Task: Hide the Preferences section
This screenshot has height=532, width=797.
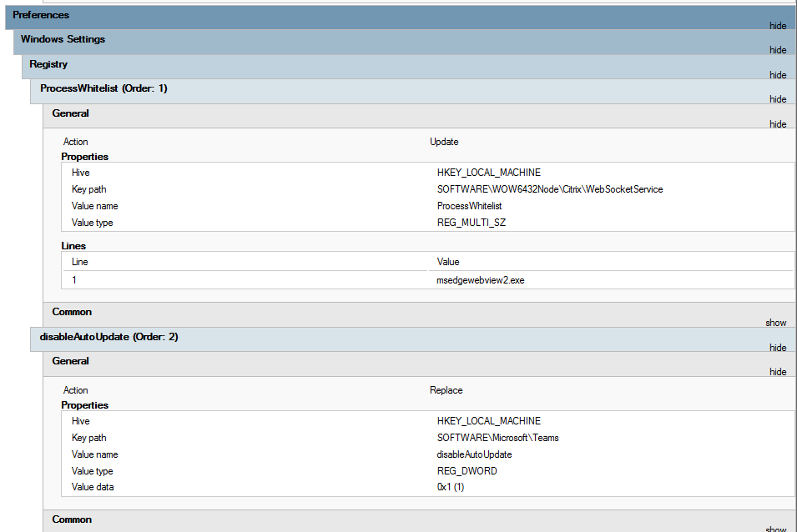Action: coord(778,26)
